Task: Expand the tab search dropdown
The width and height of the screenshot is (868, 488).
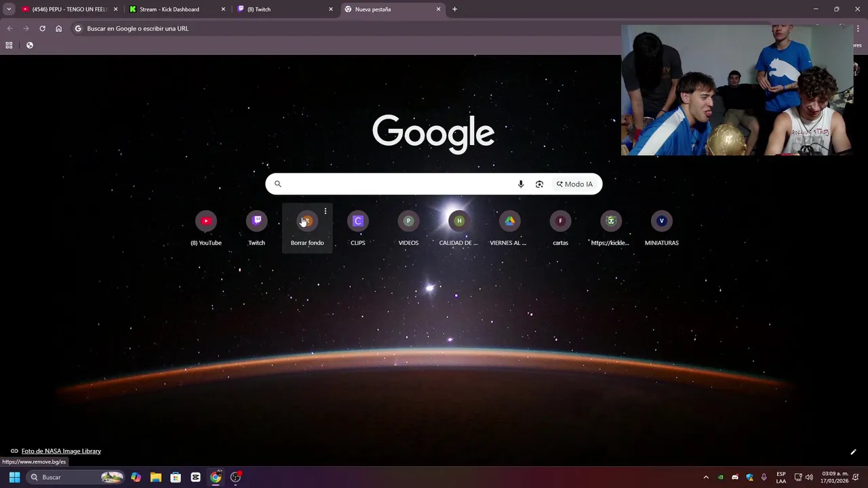Action: (x=9, y=9)
